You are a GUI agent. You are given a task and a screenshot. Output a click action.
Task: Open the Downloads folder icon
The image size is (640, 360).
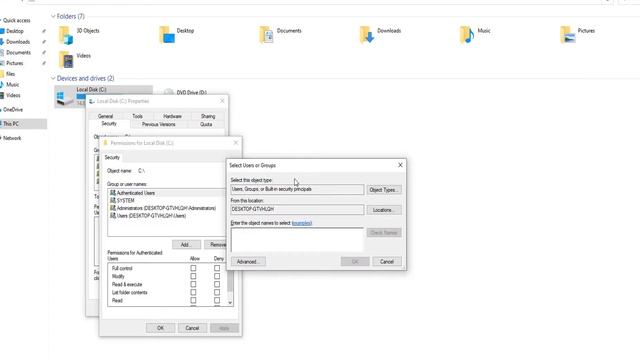pos(367,35)
